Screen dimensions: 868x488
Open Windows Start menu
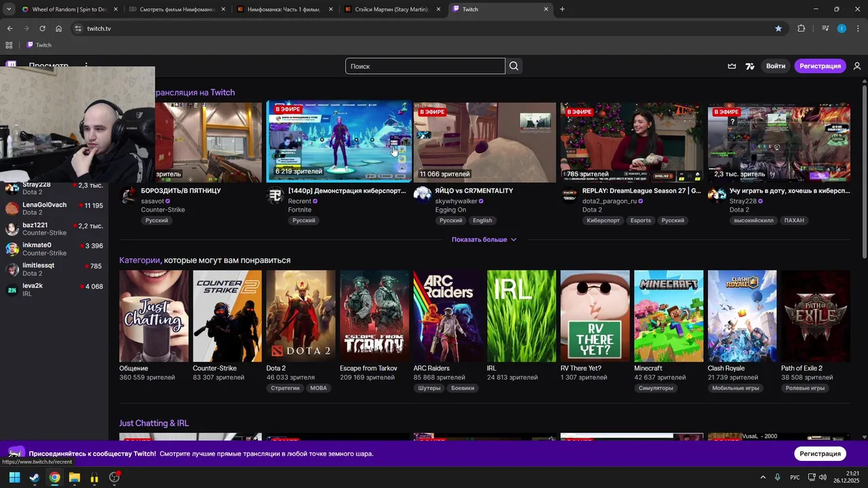[14, 477]
